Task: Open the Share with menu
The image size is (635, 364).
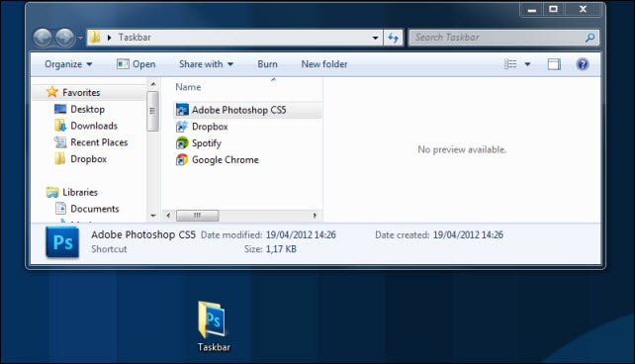Action: (x=206, y=64)
